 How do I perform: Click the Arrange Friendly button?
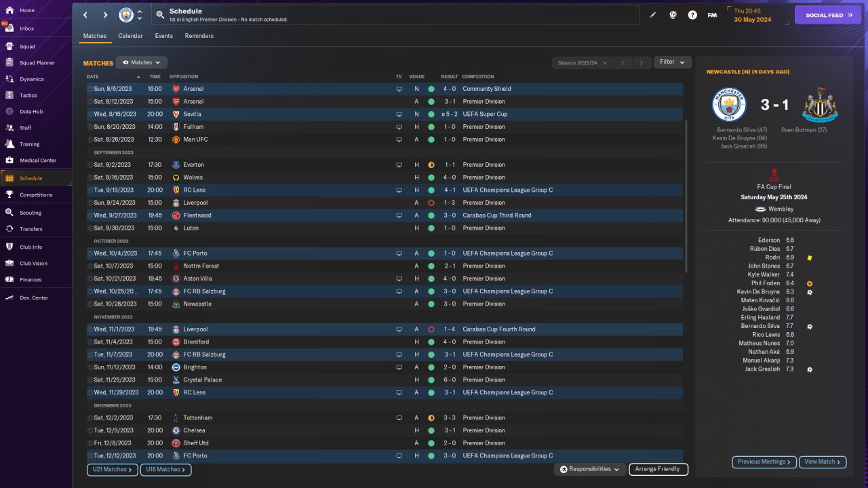click(658, 469)
